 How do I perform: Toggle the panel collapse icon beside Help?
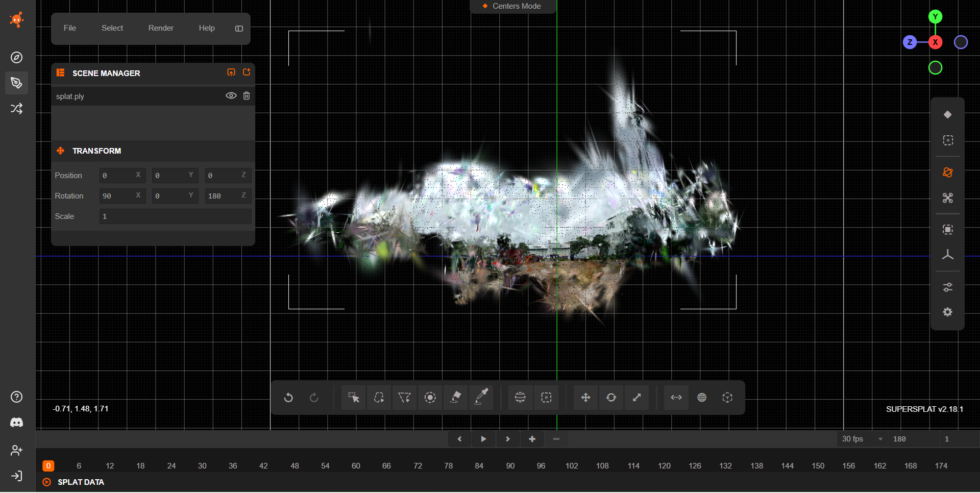coord(239,29)
